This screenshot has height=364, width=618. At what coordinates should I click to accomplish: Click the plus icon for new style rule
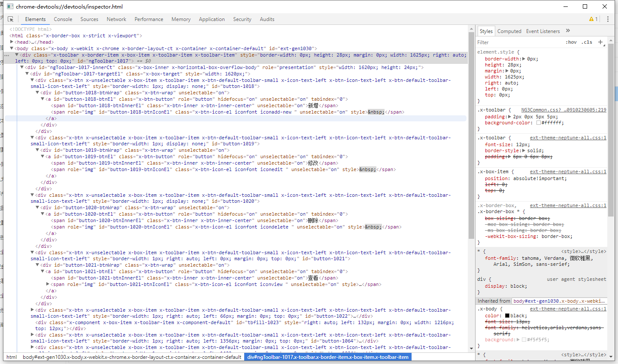[600, 42]
